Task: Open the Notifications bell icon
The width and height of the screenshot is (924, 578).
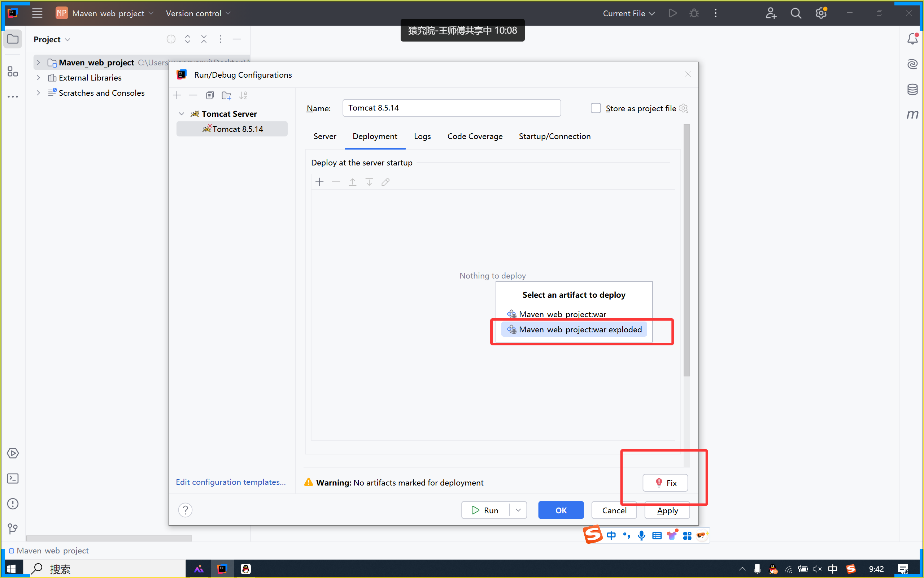Action: [x=912, y=39]
